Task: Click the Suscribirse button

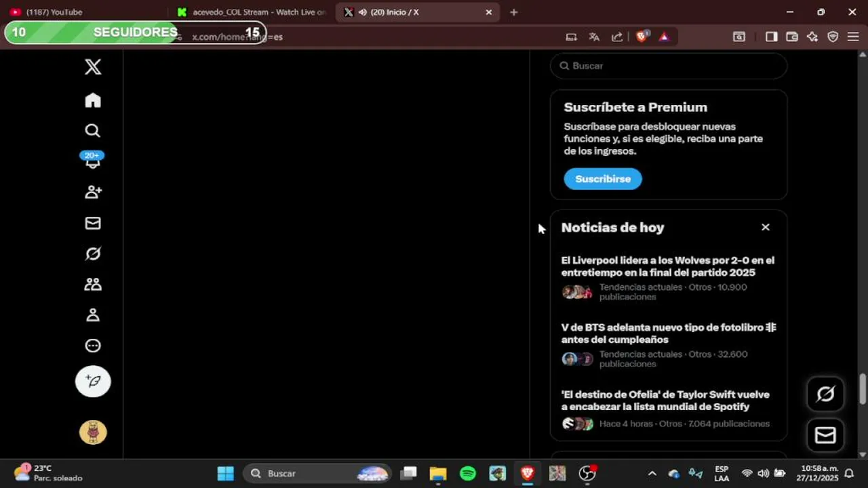Action: click(603, 179)
